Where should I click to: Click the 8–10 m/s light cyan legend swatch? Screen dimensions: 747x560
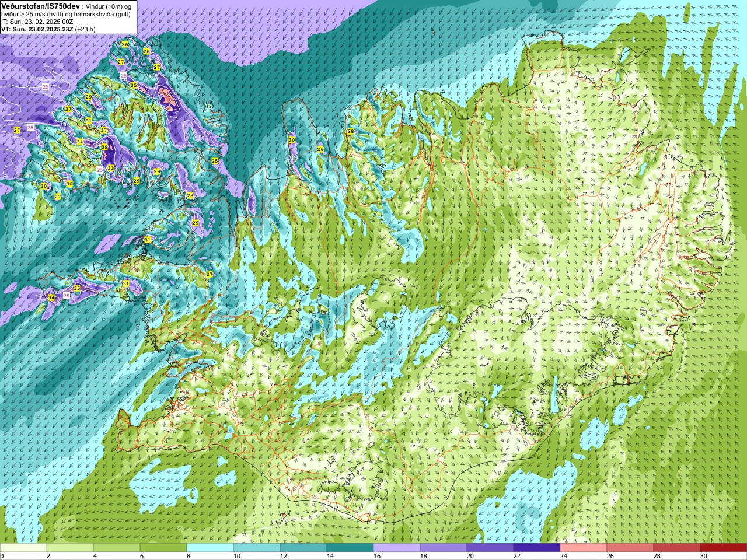coord(210,547)
